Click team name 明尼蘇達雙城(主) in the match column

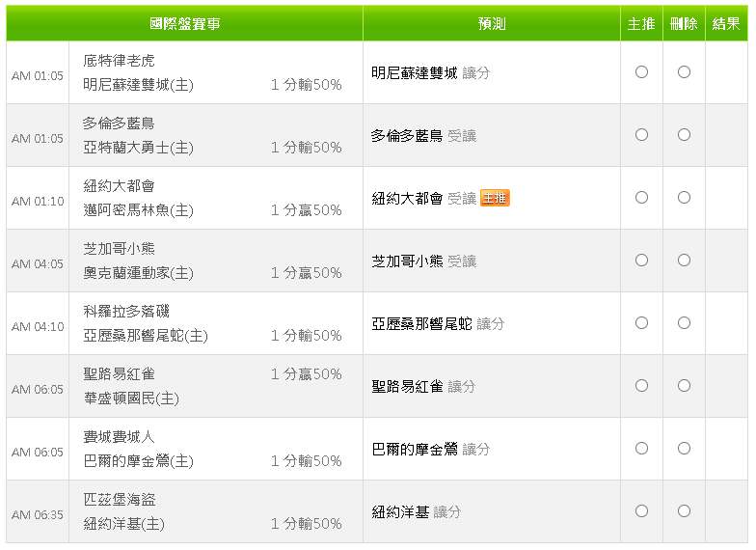139,85
